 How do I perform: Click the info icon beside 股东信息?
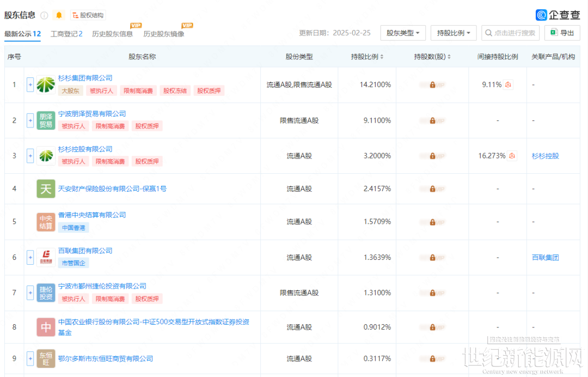pyautogui.click(x=44, y=15)
